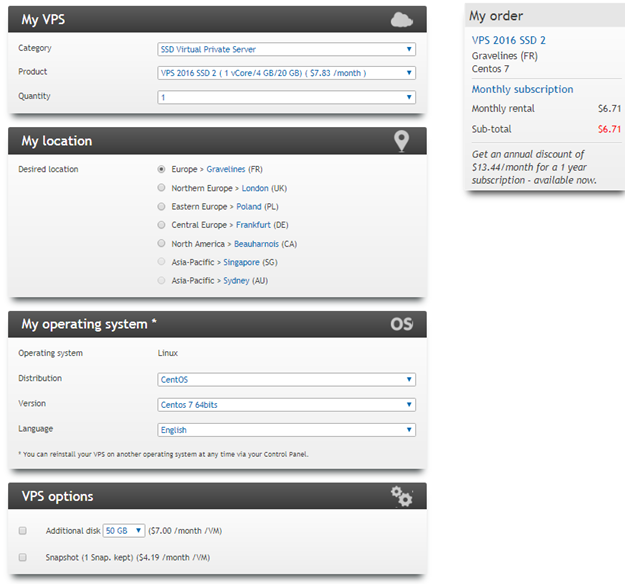The image size is (627, 586).
Task: Click the OS icon in operating system header
Action: (401, 324)
